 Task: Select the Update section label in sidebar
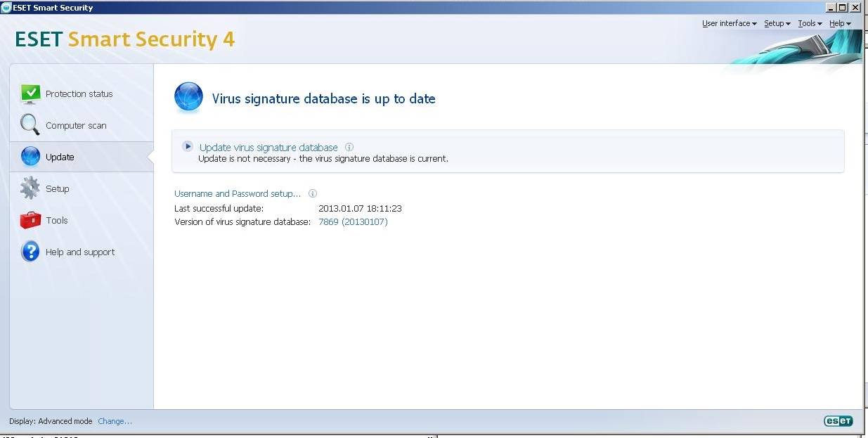(60, 157)
